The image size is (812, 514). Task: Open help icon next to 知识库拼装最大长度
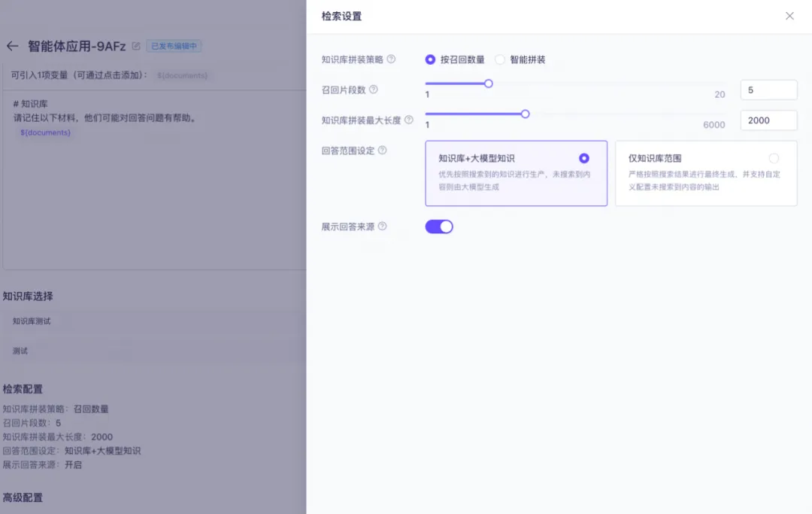tap(408, 120)
